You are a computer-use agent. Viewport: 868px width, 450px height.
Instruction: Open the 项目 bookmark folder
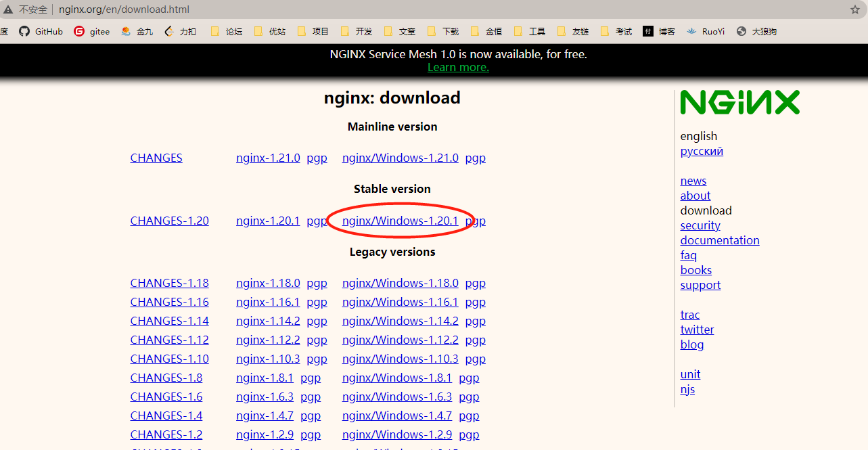pos(313,31)
